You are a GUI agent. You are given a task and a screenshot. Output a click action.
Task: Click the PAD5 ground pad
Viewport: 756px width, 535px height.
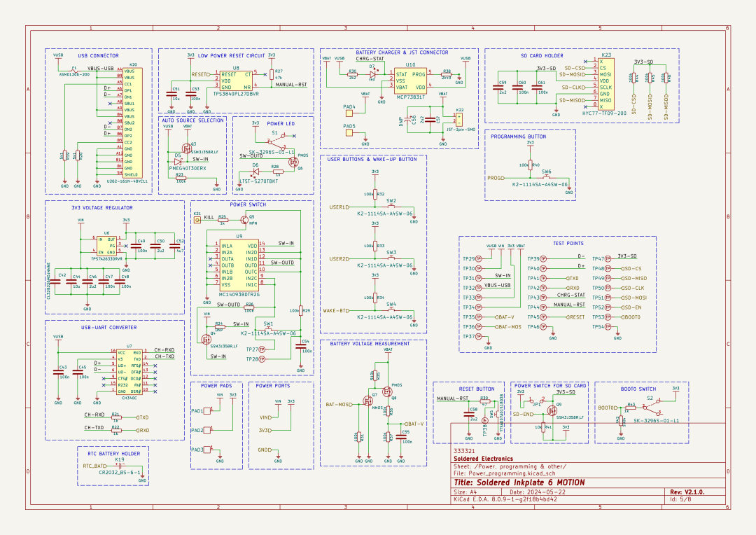click(x=349, y=132)
